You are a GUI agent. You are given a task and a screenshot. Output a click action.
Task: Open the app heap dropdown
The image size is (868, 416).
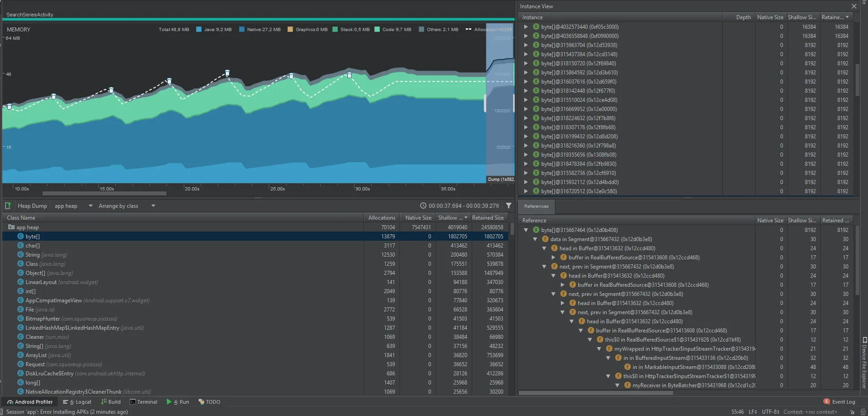[x=73, y=206]
